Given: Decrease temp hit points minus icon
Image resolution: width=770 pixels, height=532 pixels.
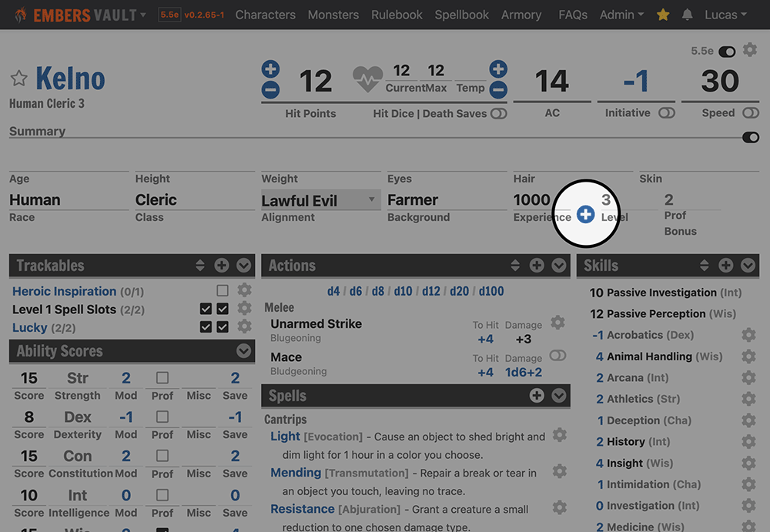Looking at the screenshot, I should [x=498, y=90].
